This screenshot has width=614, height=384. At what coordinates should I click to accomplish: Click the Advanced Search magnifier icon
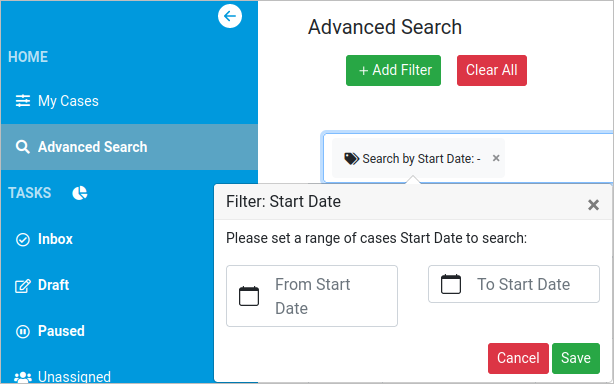23,147
